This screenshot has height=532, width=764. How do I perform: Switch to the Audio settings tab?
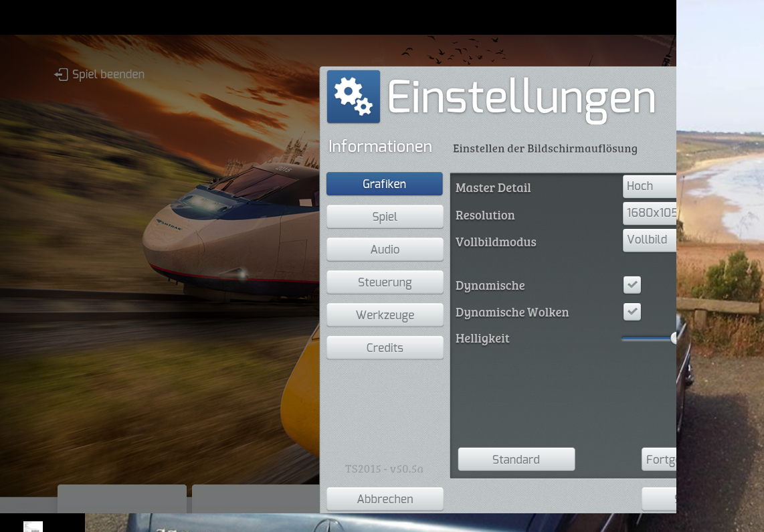pyautogui.click(x=385, y=250)
